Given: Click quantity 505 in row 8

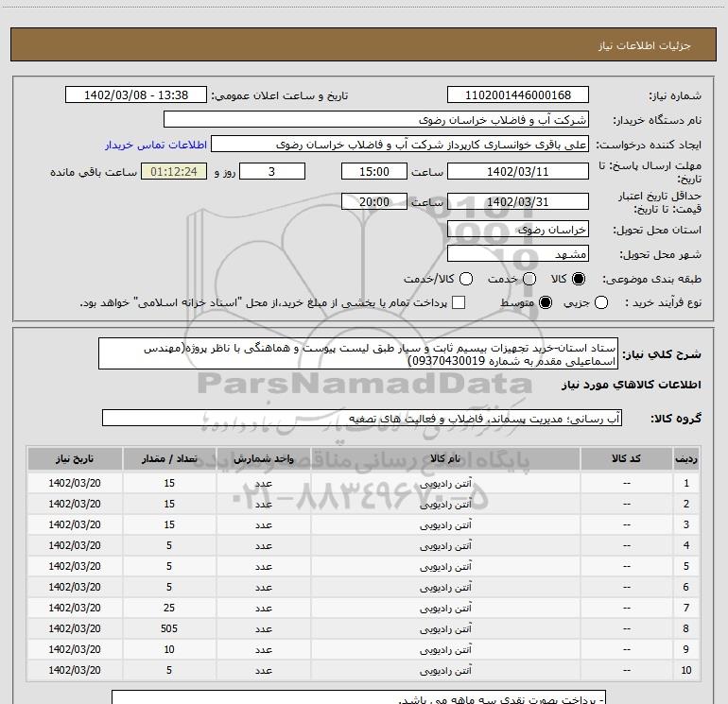Looking at the screenshot, I should coord(169,628).
